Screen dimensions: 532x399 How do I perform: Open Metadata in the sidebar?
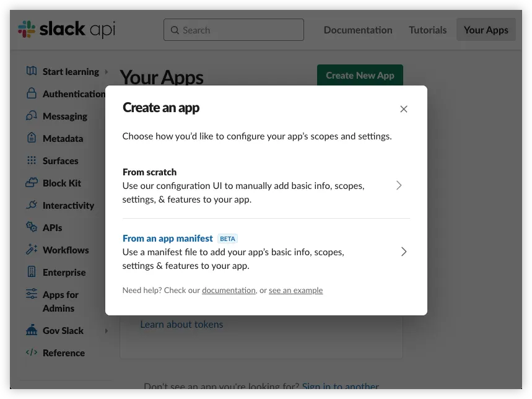tap(63, 139)
